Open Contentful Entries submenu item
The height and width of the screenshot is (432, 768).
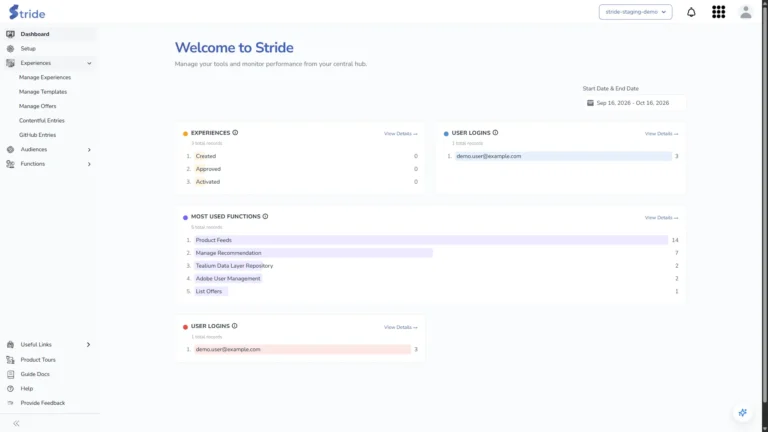pos(42,120)
